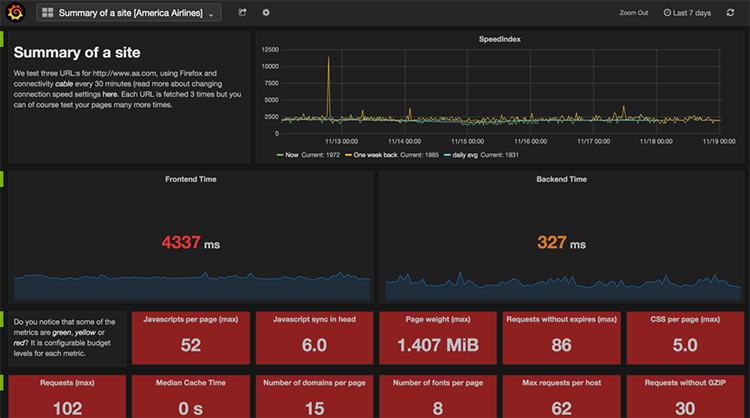Open the Javascripts per page (max) panel menu
This screenshot has height=418, width=750.
click(x=190, y=319)
